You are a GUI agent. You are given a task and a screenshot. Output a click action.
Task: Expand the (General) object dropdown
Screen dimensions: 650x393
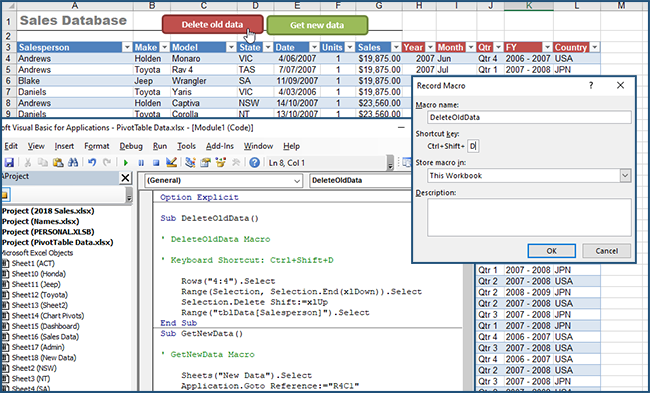[x=297, y=181]
